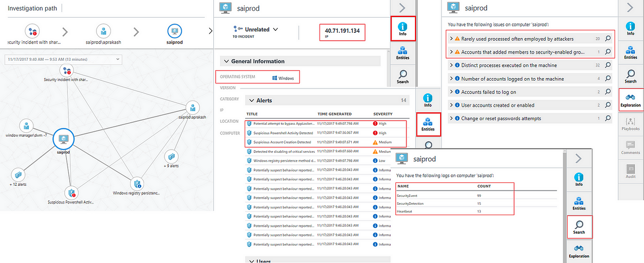Image resolution: width=644 pixels, height=263 pixels.
Task: Collapse General Information panel with arrow button
Action: coord(403,7)
